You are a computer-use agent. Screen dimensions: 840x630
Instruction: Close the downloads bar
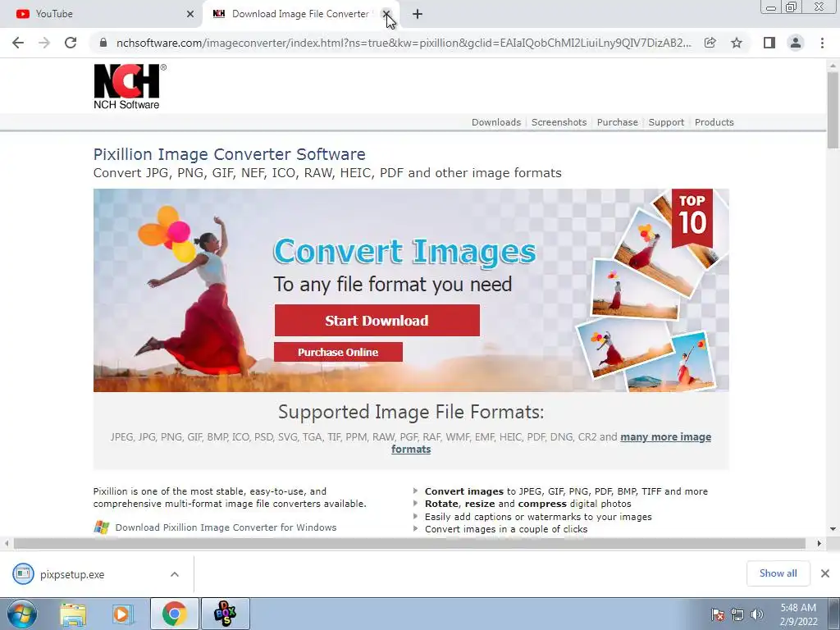pos(825,573)
